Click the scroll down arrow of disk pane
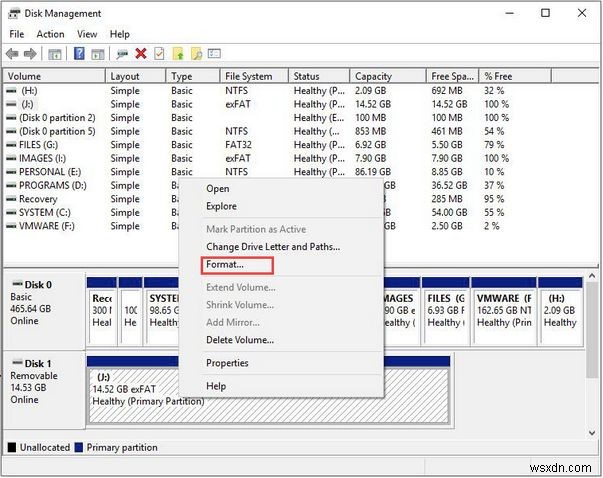This screenshot has width=603, height=478. (x=592, y=433)
